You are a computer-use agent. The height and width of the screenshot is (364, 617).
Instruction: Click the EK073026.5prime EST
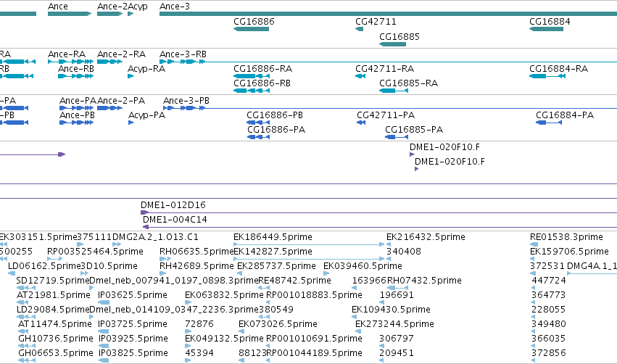coord(241,331)
